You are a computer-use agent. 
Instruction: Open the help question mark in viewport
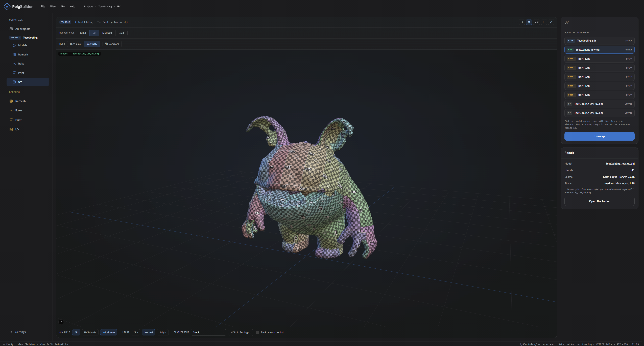point(61,322)
